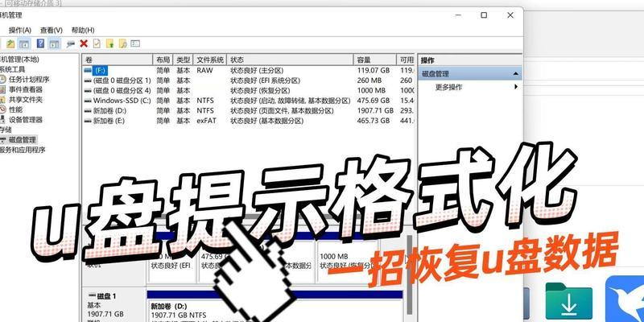Select 任务计划程序 in the tree
The height and width of the screenshot is (322, 644).
coord(29,80)
